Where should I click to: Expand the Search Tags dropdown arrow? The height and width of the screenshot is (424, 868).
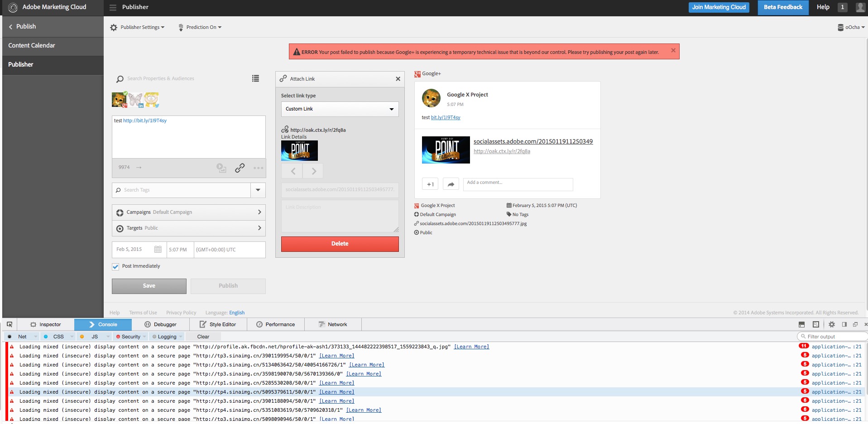click(258, 190)
